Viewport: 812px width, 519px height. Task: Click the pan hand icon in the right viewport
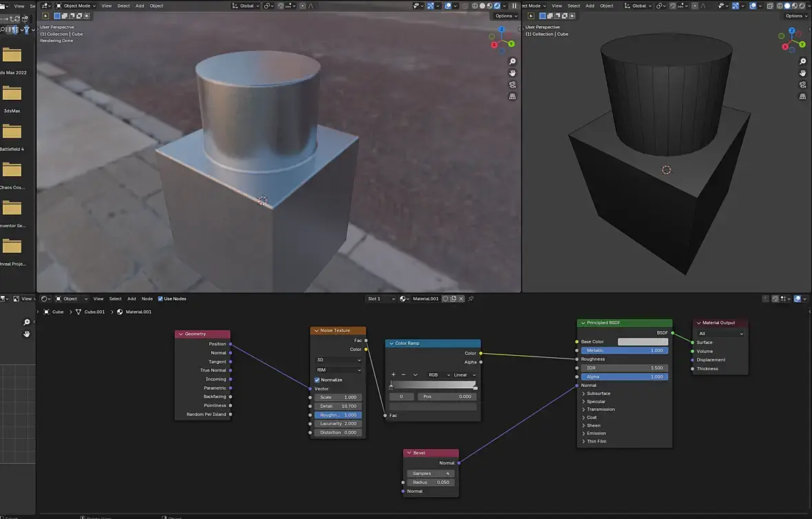803,73
